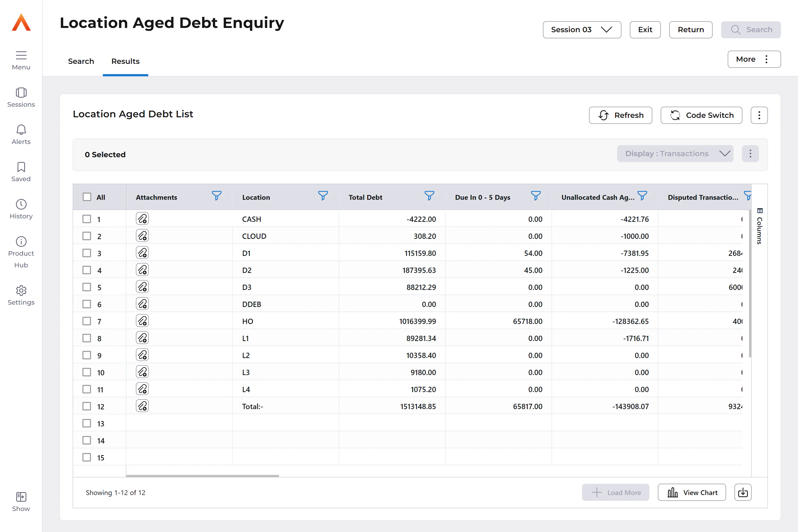Open History from the sidebar
The width and height of the screenshot is (798, 532).
[21, 209]
